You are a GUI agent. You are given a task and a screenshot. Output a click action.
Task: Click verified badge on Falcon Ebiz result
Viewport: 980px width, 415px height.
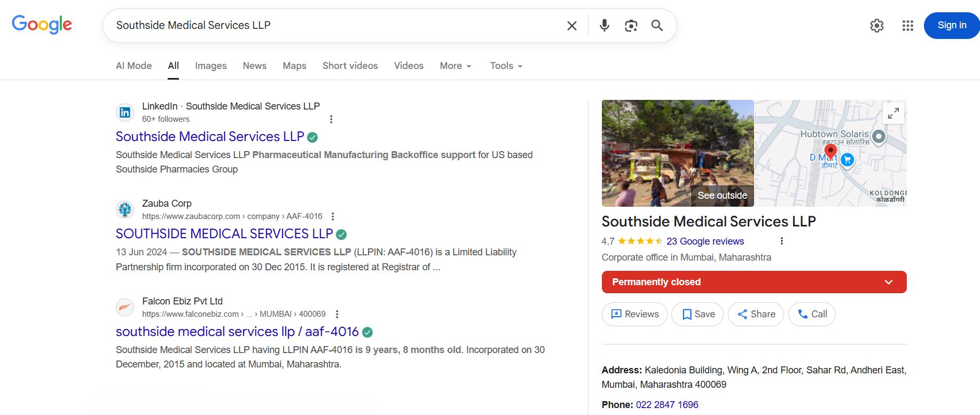[367, 332]
